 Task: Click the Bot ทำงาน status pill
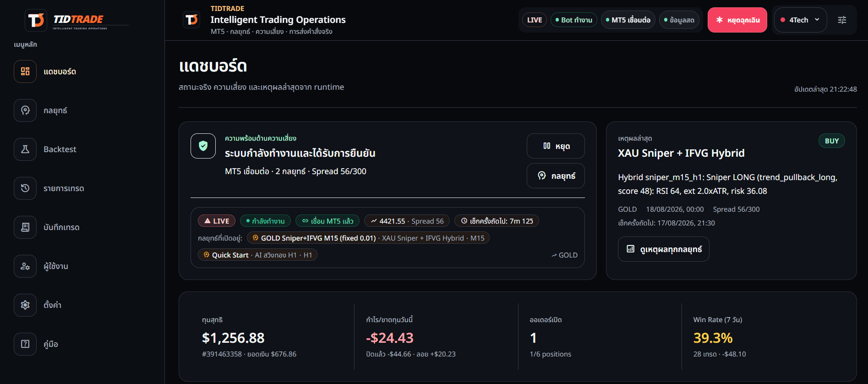[574, 20]
